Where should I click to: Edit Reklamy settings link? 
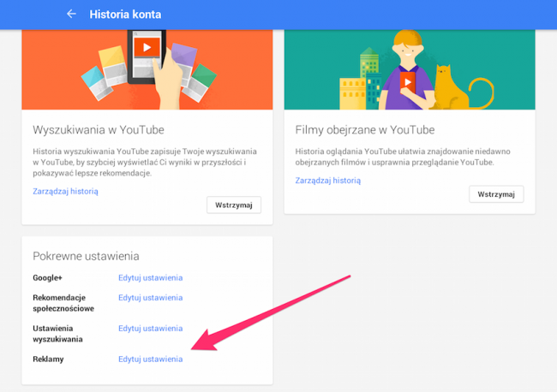point(151,359)
